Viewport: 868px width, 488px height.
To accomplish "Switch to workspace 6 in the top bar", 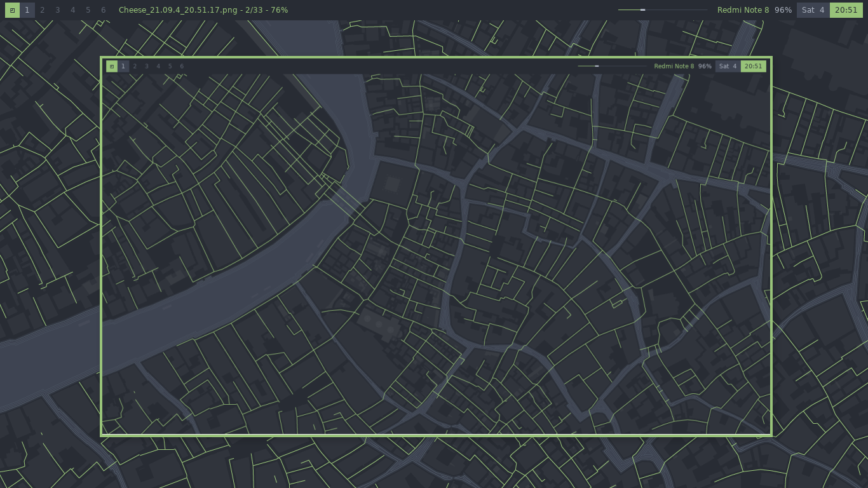I will point(104,10).
